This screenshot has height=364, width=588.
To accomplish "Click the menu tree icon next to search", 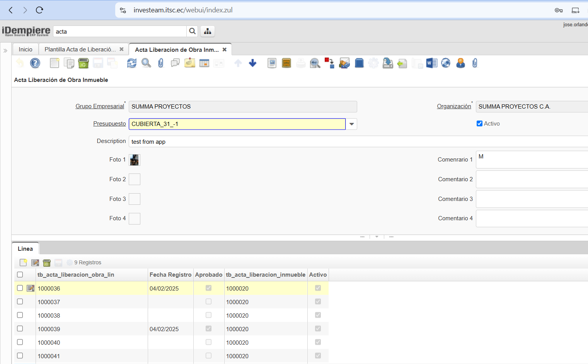I will [x=208, y=31].
